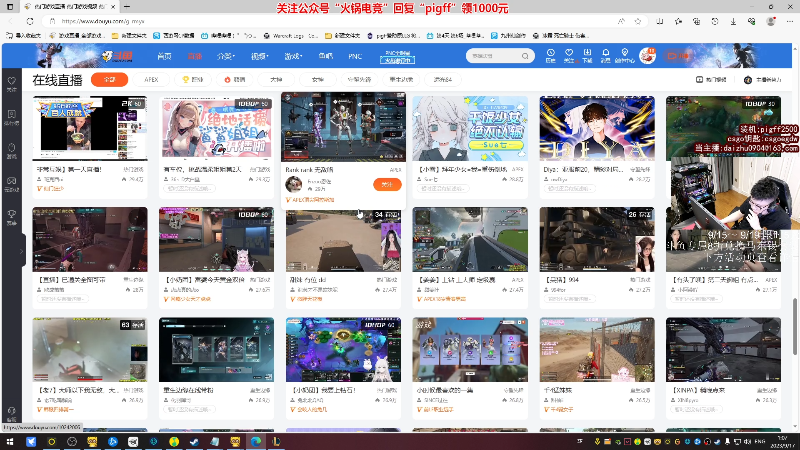Click the Douyu logo in header

tap(117, 56)
